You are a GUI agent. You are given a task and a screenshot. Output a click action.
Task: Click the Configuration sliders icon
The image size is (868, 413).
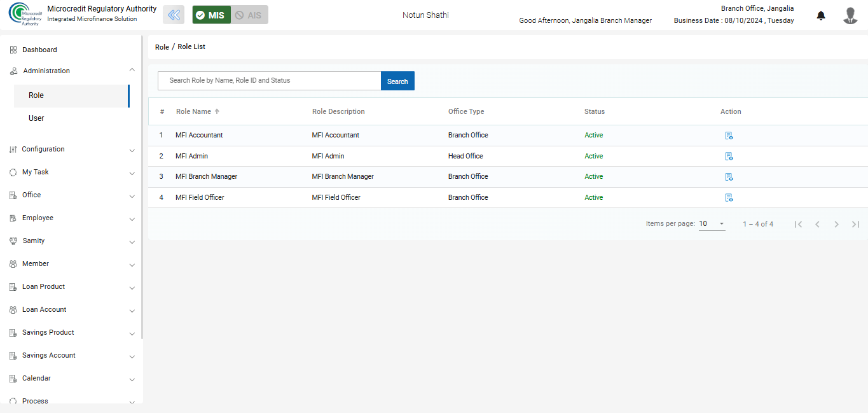(13, 150)
